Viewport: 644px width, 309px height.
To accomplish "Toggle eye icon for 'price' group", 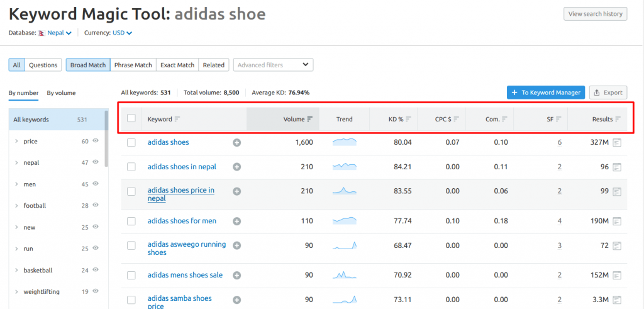I will coord(96,140).
